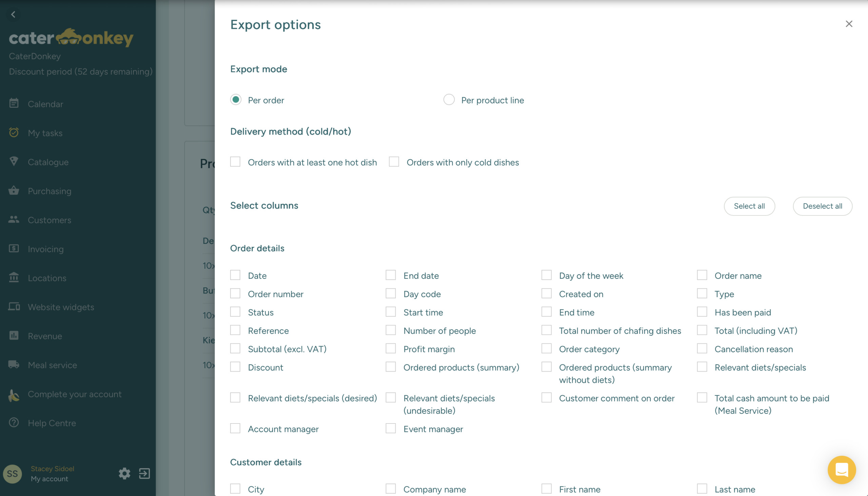
Task: Enable Orders with only cold dishes
Action: 394,162
